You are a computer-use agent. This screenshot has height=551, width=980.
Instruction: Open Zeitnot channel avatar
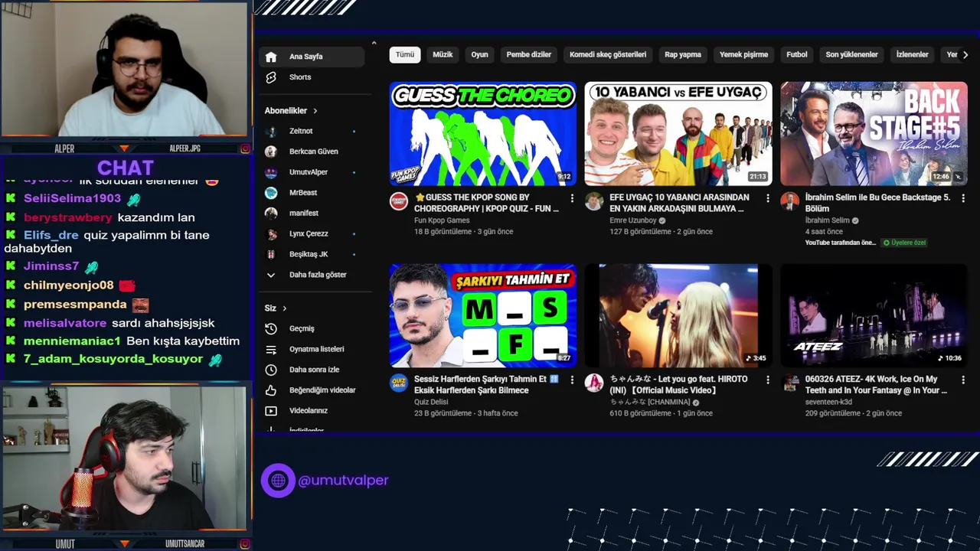pos(271,131)
